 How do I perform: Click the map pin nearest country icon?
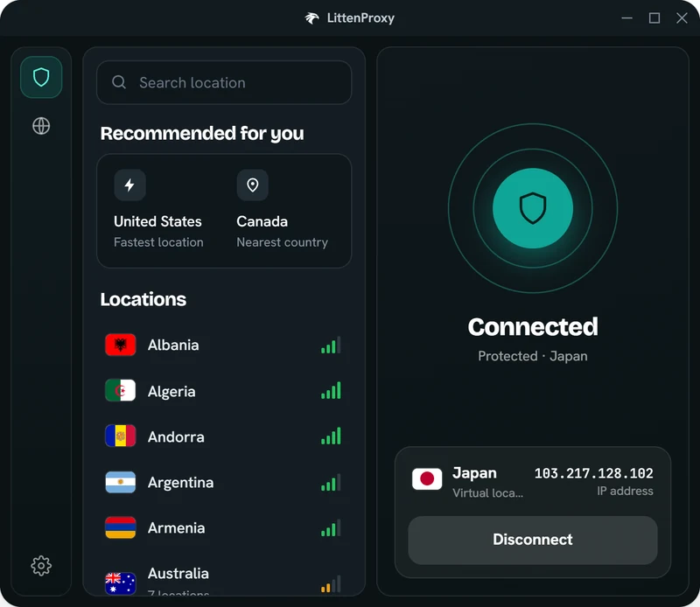[253, 185]
